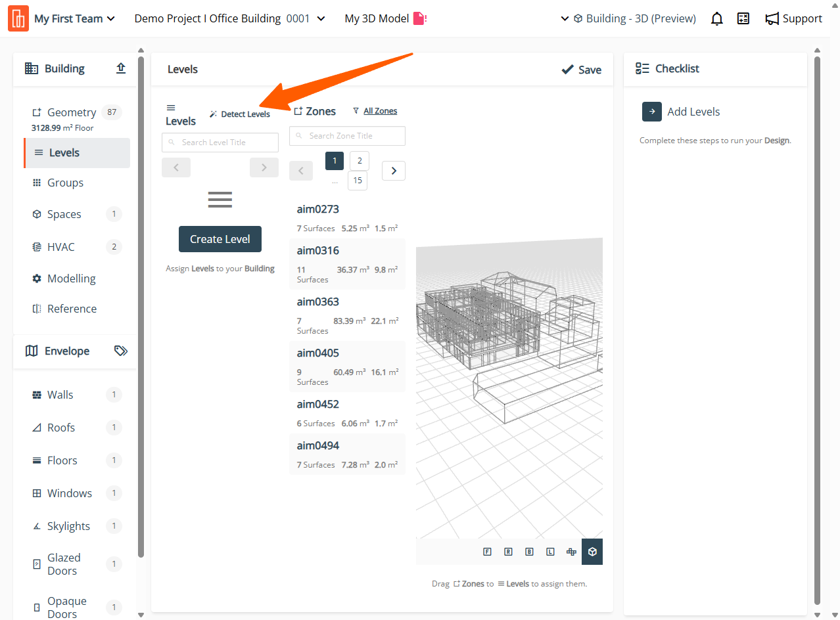840x620 pixels.
Task: Activate the 3D cube view icon
Action: 592,552
